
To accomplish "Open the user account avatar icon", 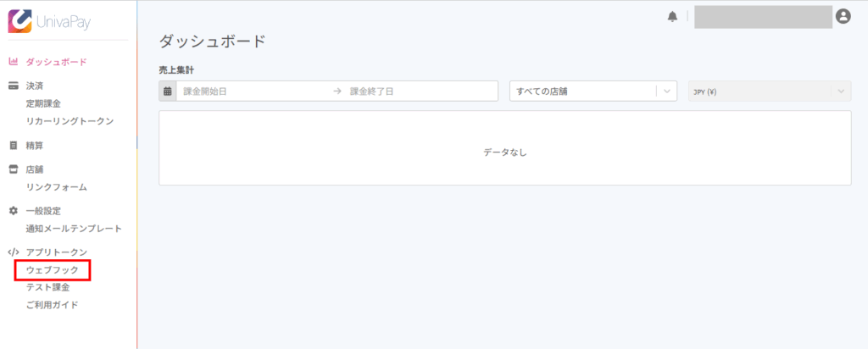I will (x=843, y=17).
